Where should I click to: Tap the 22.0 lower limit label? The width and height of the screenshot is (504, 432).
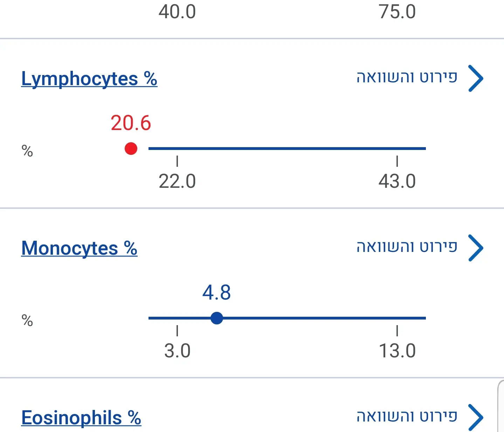click(177, 181)
